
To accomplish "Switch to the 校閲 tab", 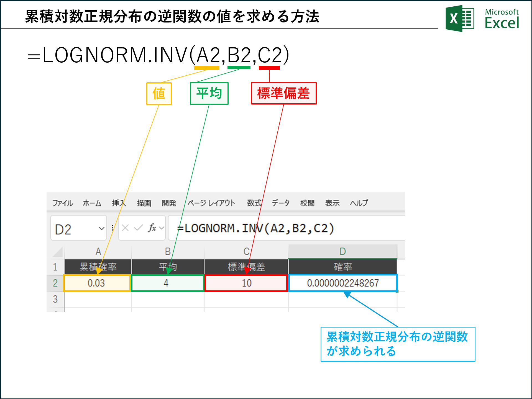I will pyautogui.click(x=308, y=203).
